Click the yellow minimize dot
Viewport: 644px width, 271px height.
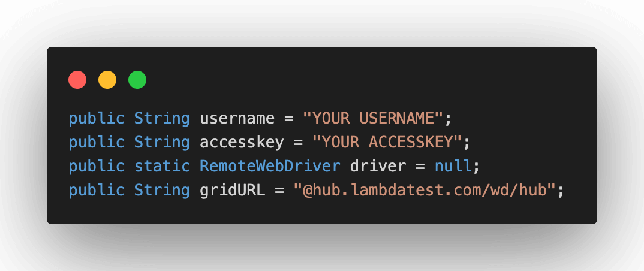tap(107, 80)
